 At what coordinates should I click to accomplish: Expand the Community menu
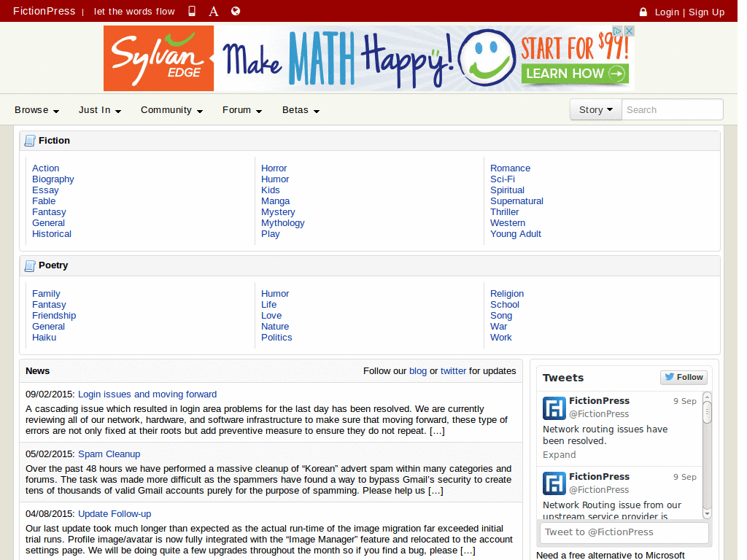tap(171, 110)
